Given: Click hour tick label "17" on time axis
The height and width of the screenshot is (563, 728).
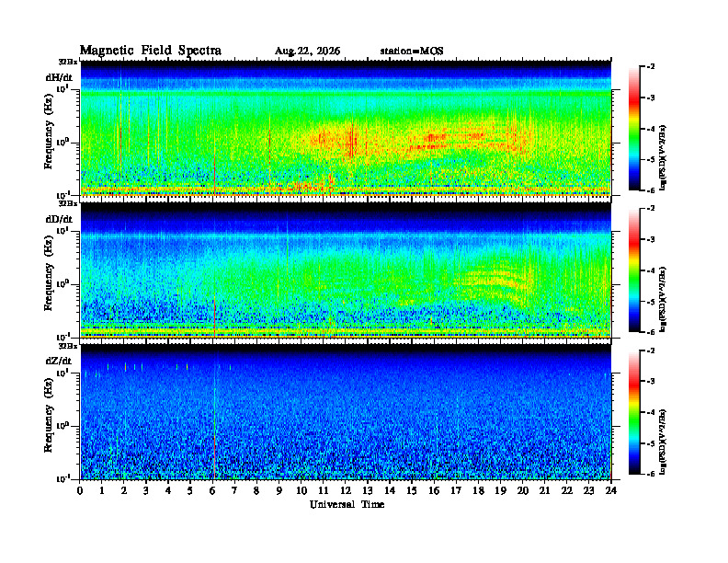Looking at the screenshot, I should [x=456, y=490].
